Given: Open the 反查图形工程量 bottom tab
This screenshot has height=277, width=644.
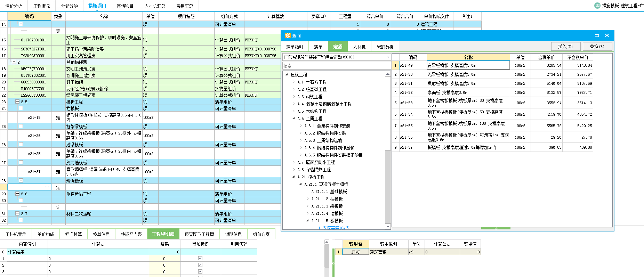Looking at the screenshot, I should [199, 234].
